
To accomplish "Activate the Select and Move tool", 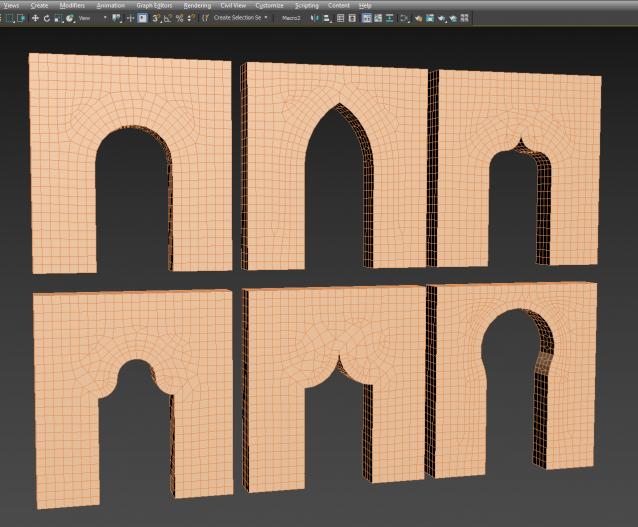I will [35, 18].
